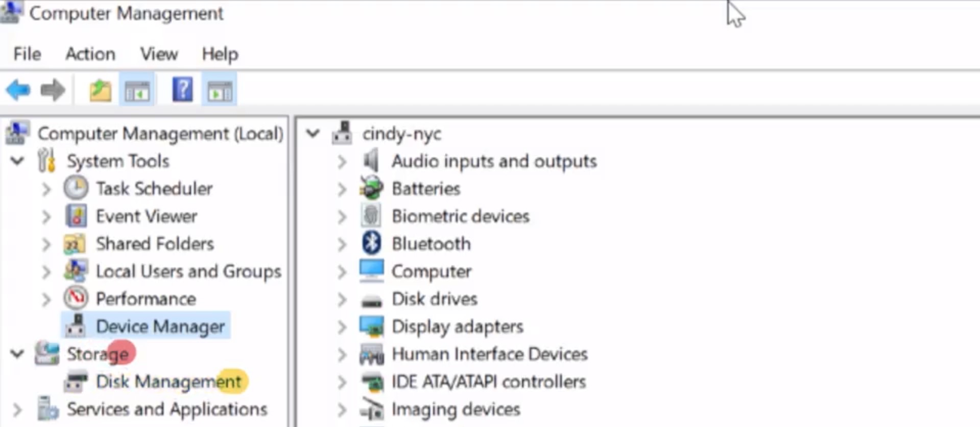Image resolution: width=980 pixels, height=427 pixels.
Task: Click the cindy-nyc computer icon
Action: click(x=342, y=133)
